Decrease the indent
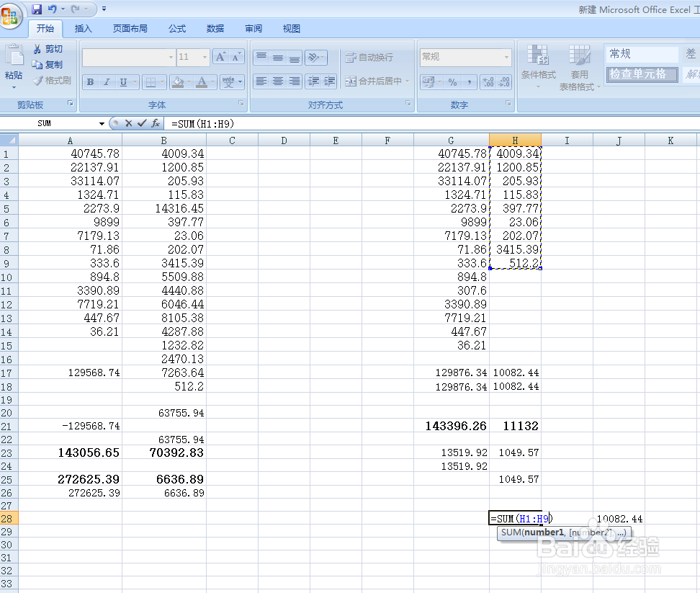The image size is (700, 593). (x=313, y=81)
